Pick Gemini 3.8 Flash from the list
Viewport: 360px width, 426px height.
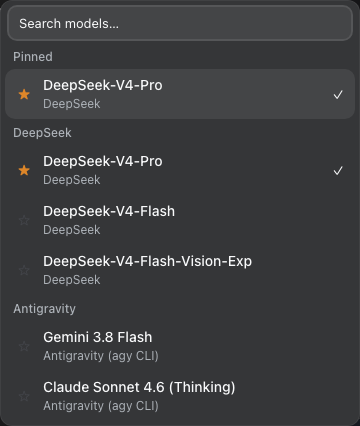[x=180, y=346]
